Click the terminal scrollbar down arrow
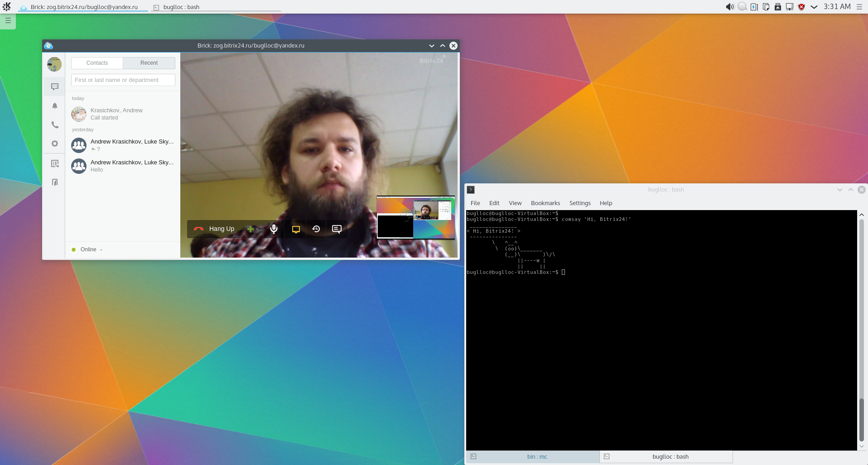This screenshot has width=868, height=465. click(862, 446)
